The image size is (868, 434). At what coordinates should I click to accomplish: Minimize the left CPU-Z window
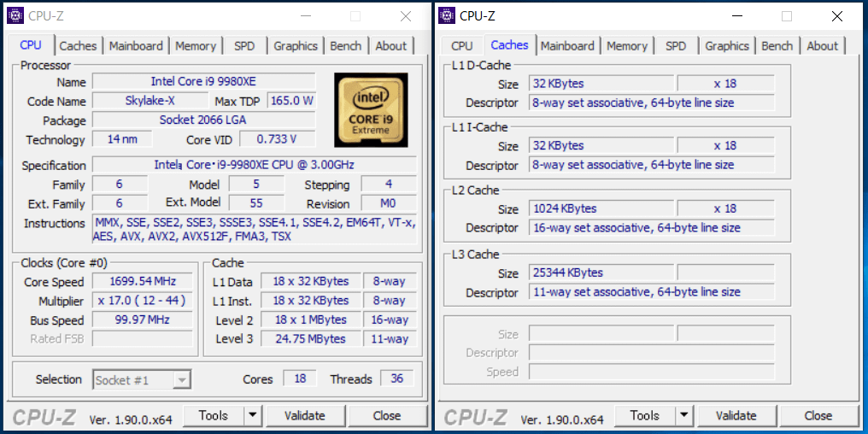point(305,16)
